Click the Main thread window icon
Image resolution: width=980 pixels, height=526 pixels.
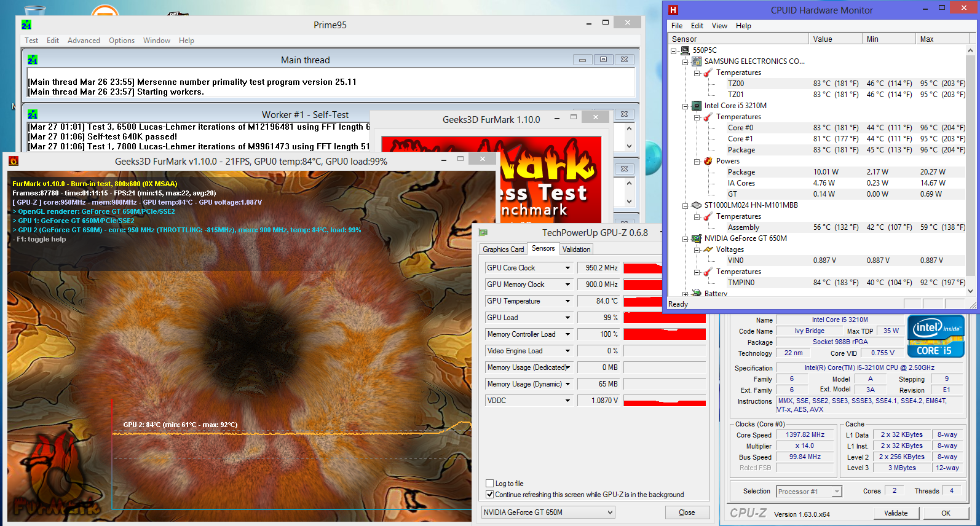(x=33, y=60)
